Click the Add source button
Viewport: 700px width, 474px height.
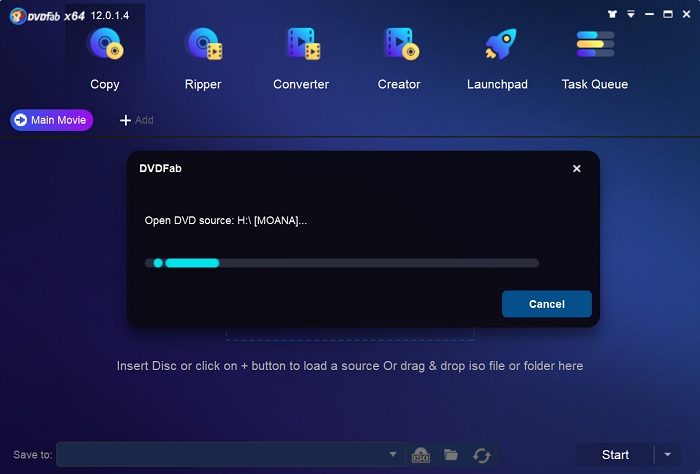coord(136,120)
